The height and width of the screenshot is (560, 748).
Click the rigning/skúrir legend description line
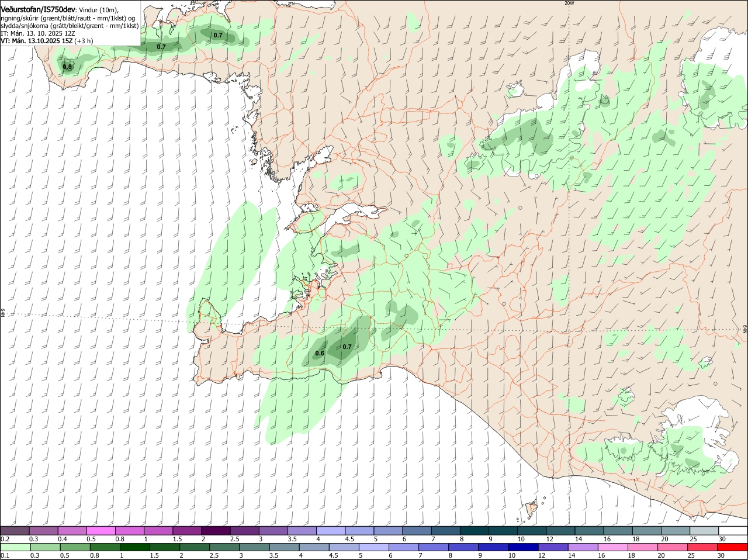[68, 18]
